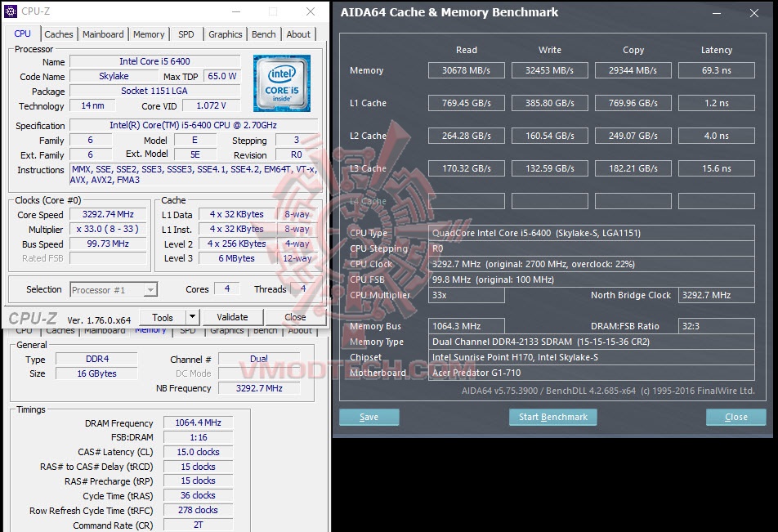Open the Bench tab in CPU-Z
The width and height of the screenshot is (778, 532).
[x=263, y=34]
